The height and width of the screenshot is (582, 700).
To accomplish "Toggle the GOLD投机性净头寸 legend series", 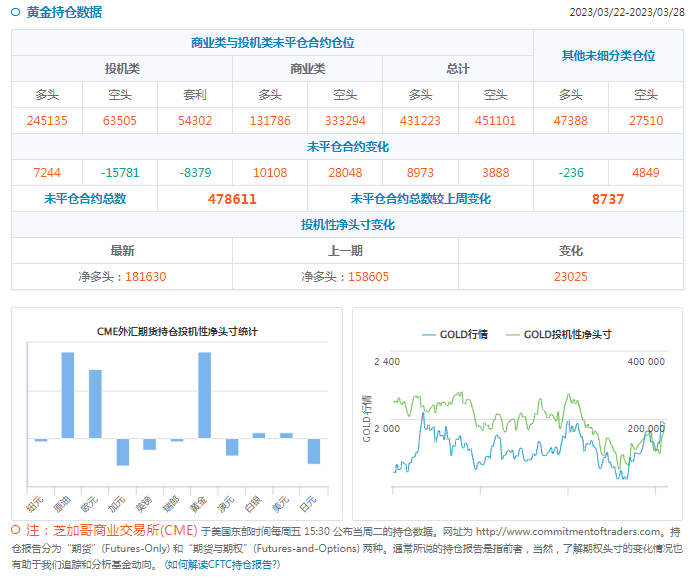I will coord(558,334).
